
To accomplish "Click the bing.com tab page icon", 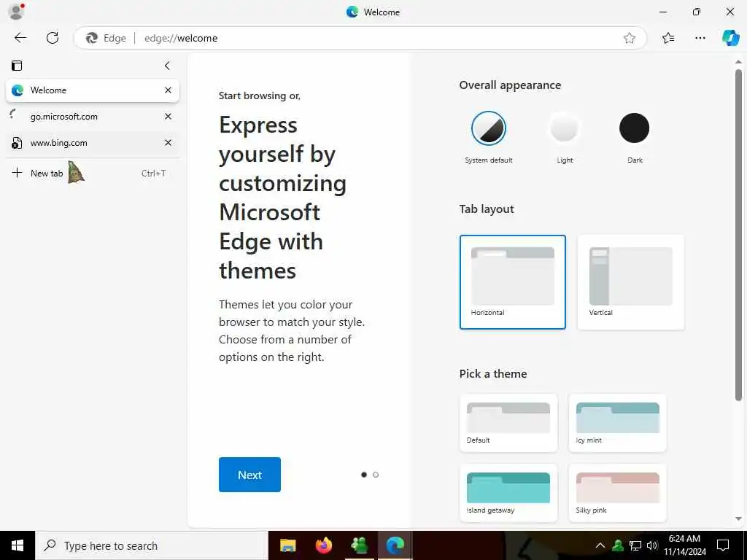I will coord(17,143).
